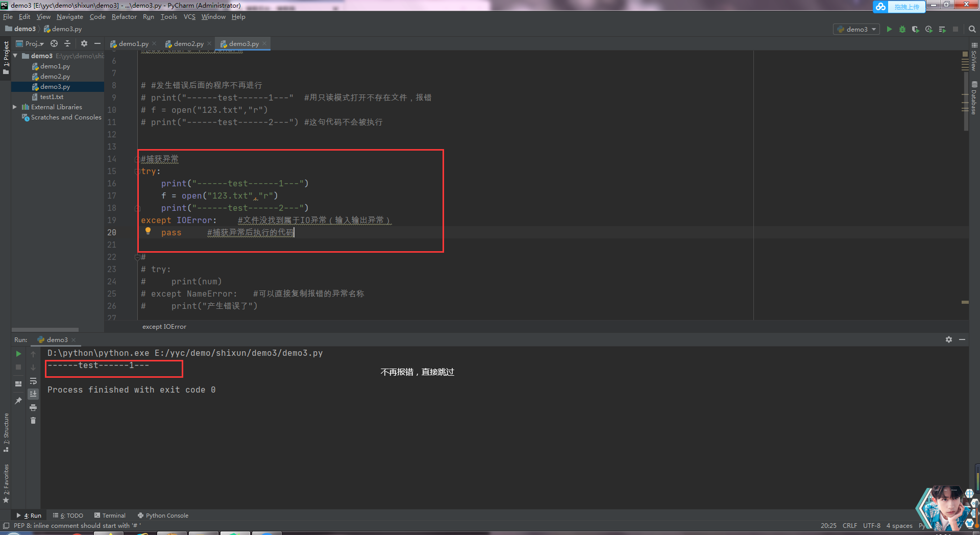The image size is (980, 535).
Task: Click the except IOError editor breadcrumb
Action: click(164, 327)
